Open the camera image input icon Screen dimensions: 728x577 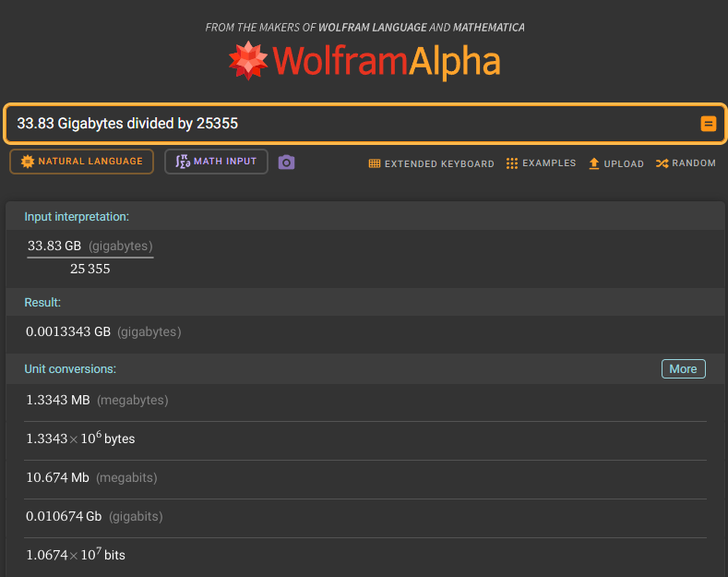tap(286, 162)
